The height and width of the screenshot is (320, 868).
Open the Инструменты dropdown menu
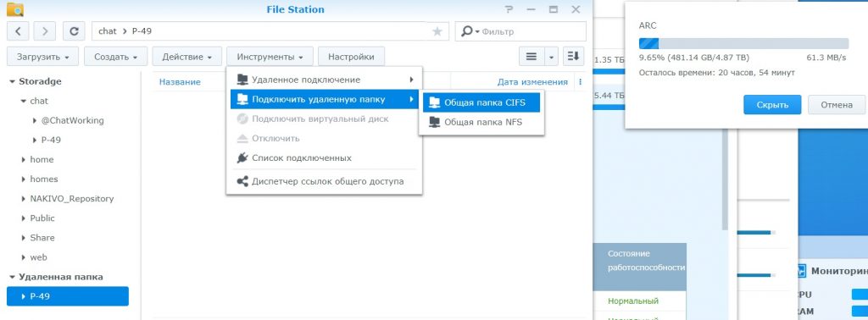(x=270, y=57)
